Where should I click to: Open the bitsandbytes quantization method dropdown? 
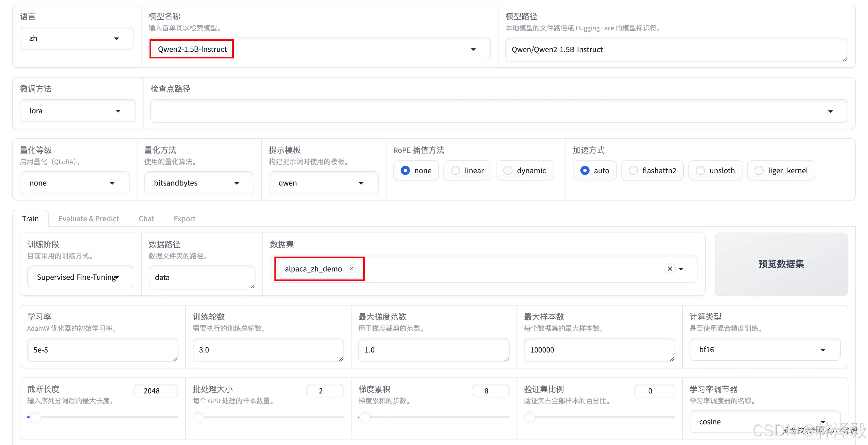click(237, 183)
